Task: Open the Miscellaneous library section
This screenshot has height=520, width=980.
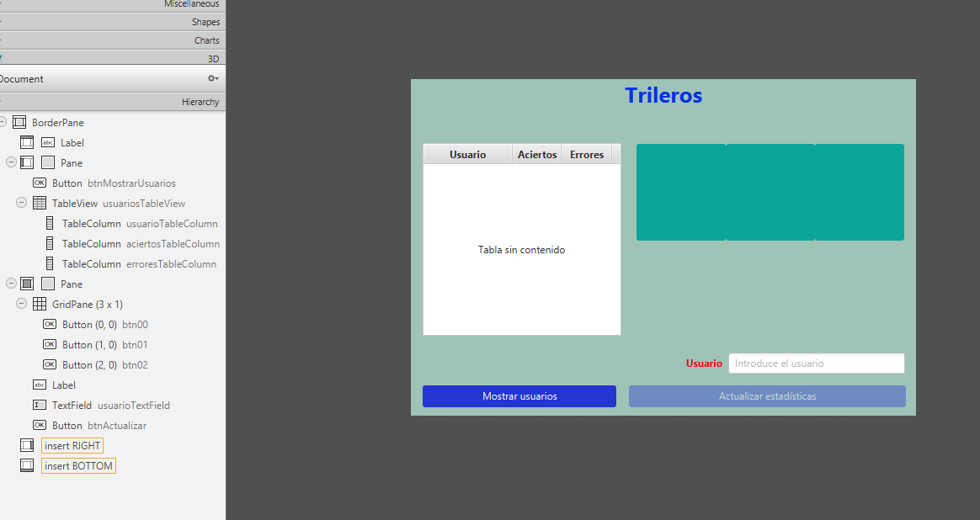Action: pyautogui.click(x=113, y=5)
